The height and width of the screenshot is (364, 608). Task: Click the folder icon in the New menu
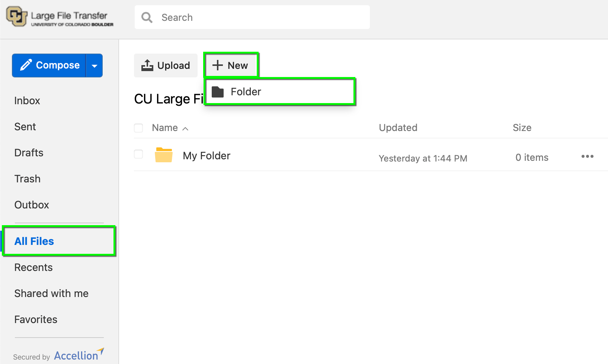[218, 91]
